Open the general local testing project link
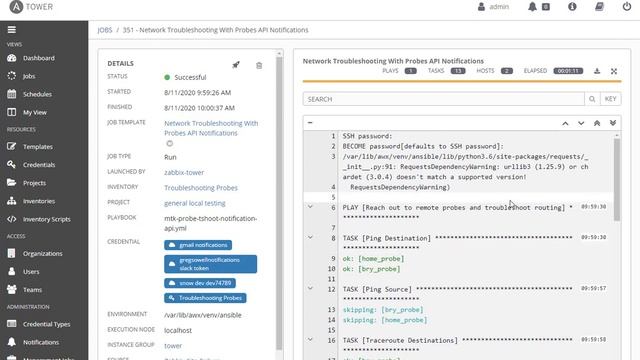The width and height of the screenshot is (640, 360). [x=195, y=203]
